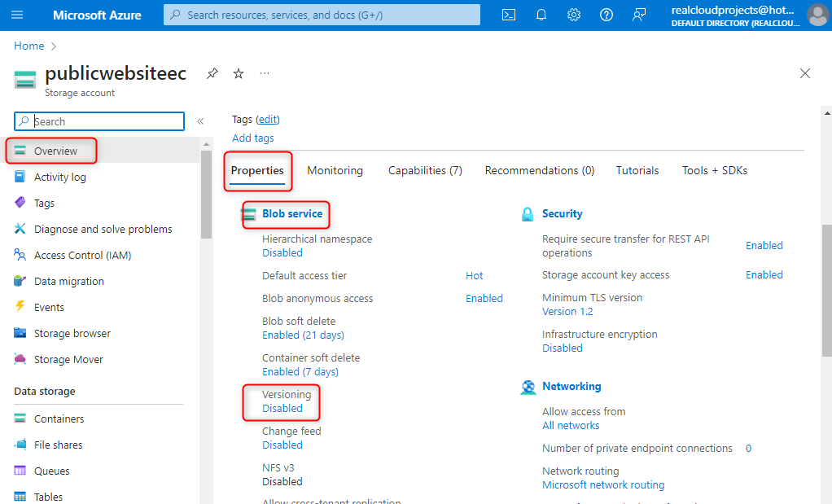Click the Help question mark icon

tap(606, 15)
